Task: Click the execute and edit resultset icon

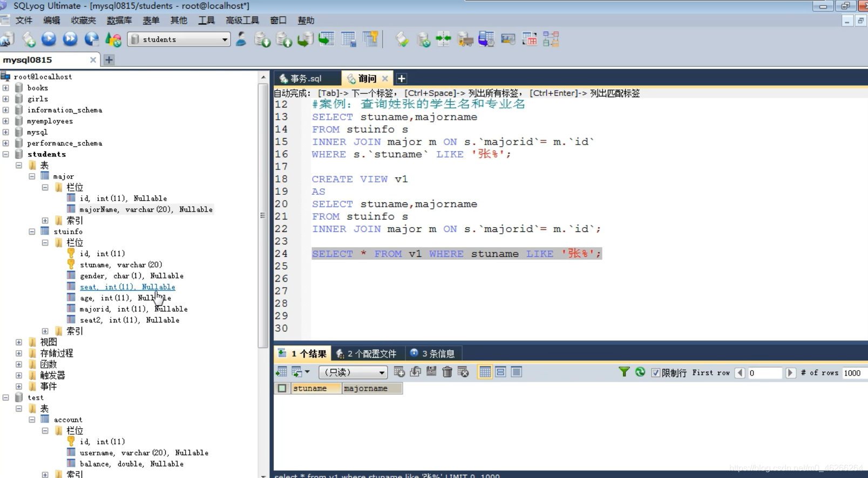Action: [x=92, y=39]
